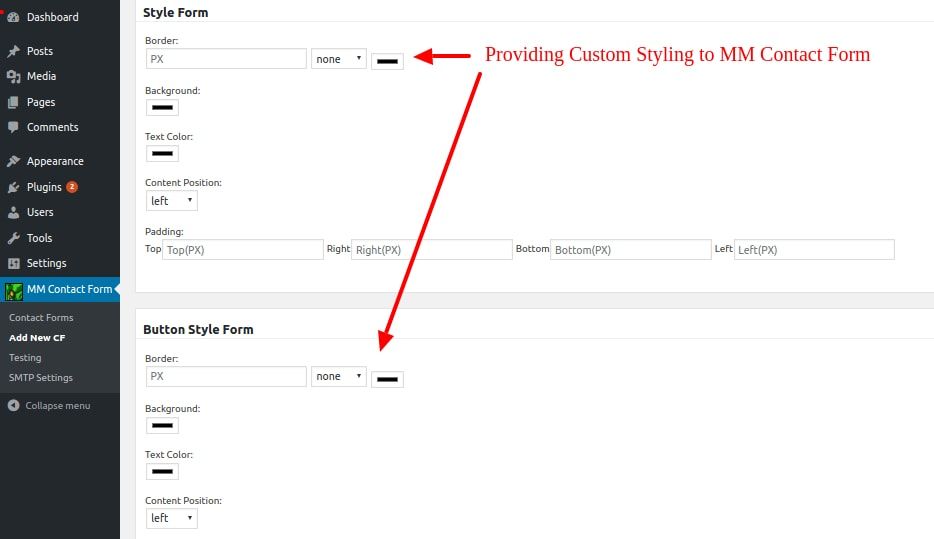Image resolution: width=934 pixels, height=539 pixels.
Task: Pick Style Form Text Color swatch
Action: (x=162, y=154)
